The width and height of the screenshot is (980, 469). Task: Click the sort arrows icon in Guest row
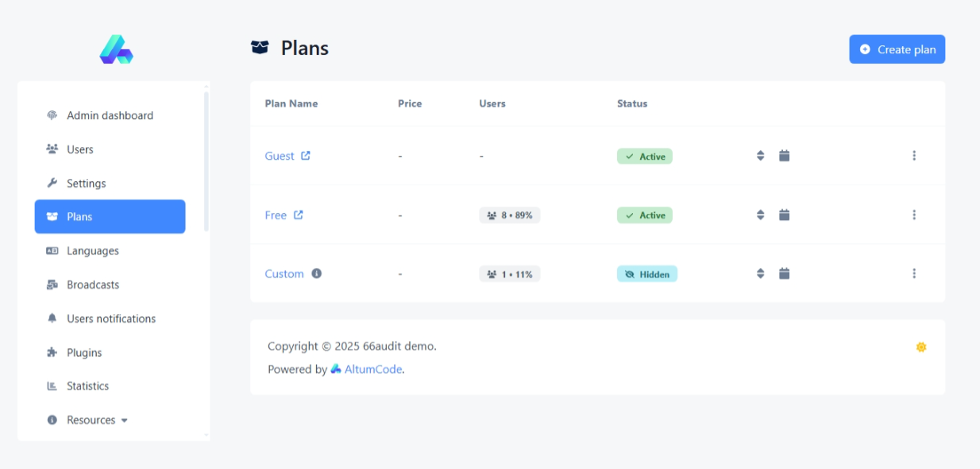[x=760, y=156]
